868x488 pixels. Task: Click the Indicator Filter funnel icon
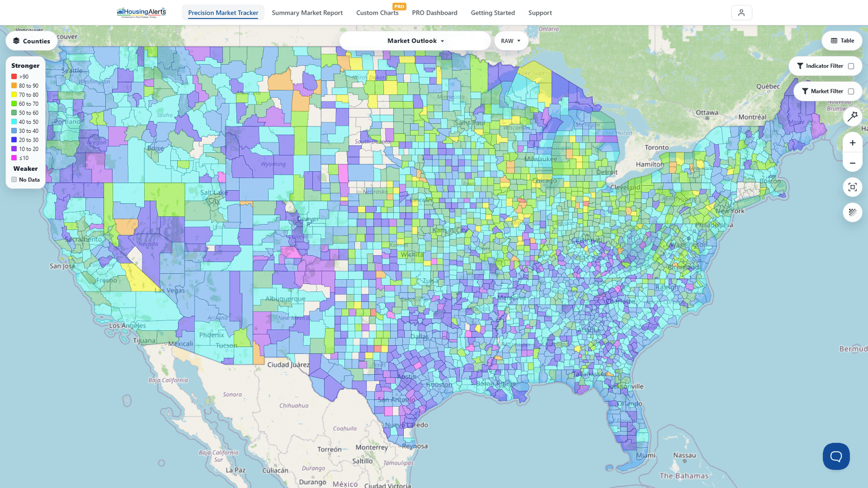pos(800,66)
